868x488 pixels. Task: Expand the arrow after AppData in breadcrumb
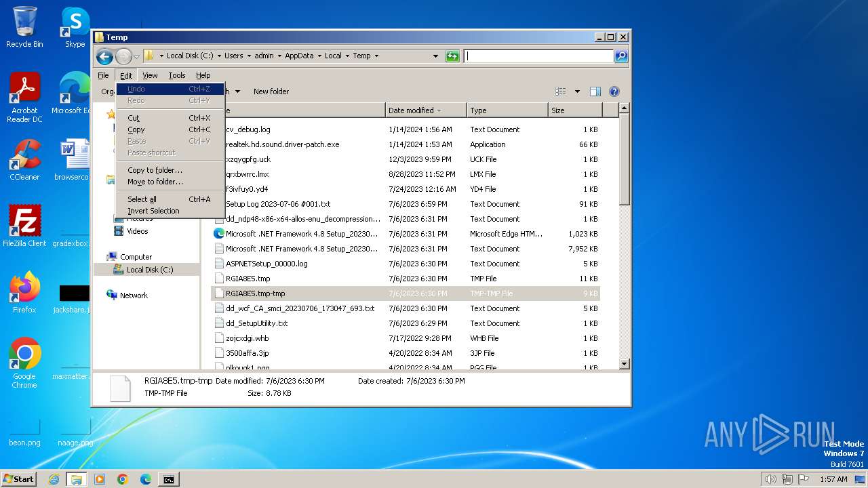pyautogui.click(x=319, y=56)
